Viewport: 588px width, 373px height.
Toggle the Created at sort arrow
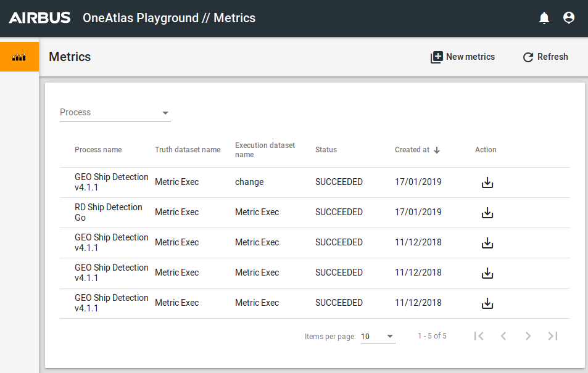coord(437,150)
